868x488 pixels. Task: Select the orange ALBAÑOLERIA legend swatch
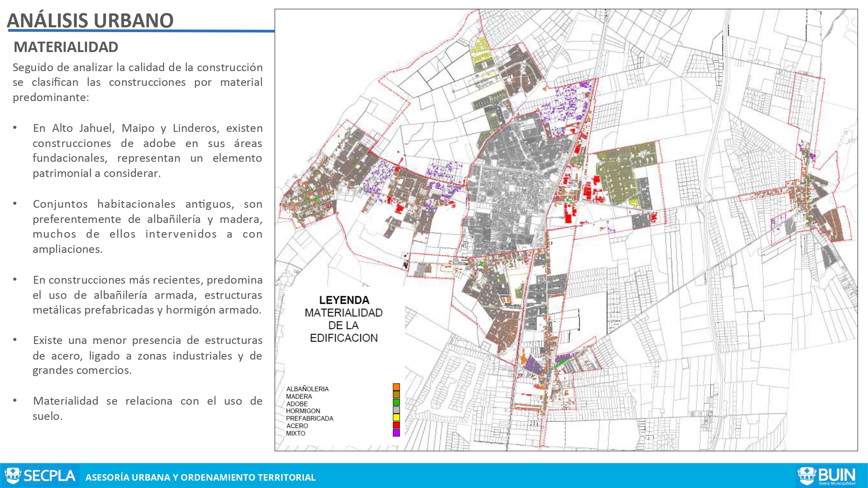click(x=396, y=387)
